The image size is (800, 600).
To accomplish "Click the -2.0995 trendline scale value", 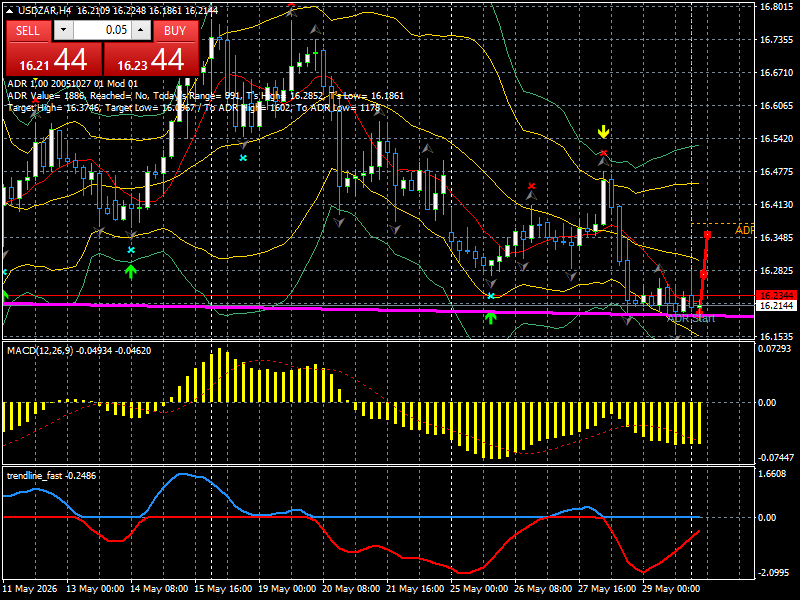I will (x=774, y=573).
